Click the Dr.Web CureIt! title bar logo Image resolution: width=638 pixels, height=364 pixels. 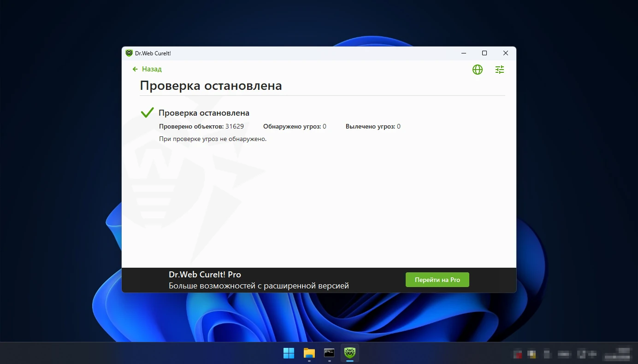coord(129,53)
